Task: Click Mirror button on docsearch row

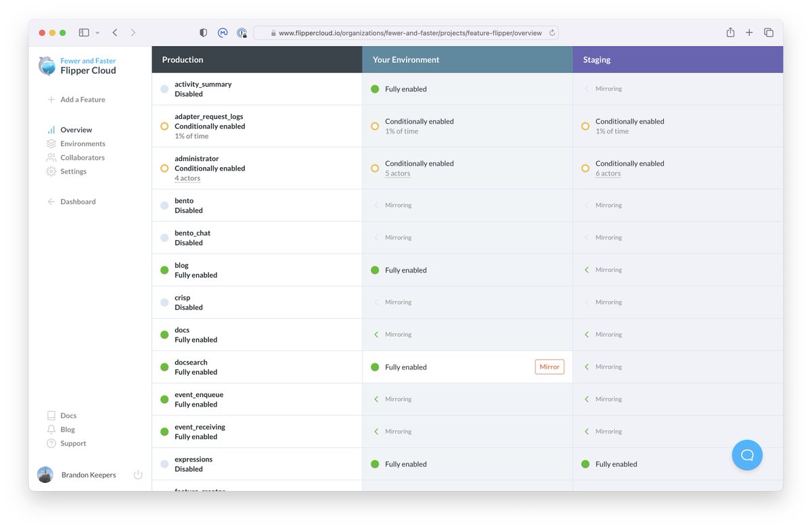Action: [549, 367]
